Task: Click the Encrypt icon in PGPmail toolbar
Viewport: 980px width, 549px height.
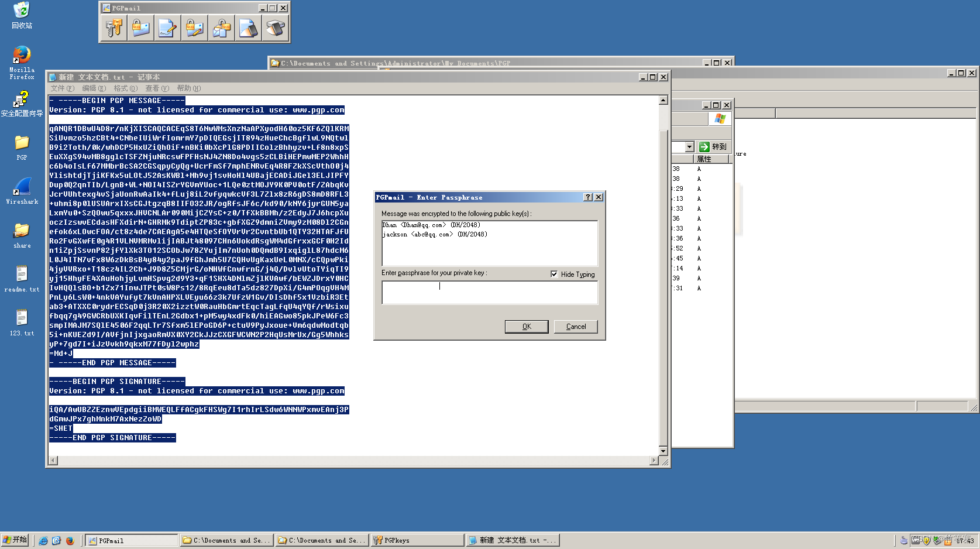Action: [141, 28]
